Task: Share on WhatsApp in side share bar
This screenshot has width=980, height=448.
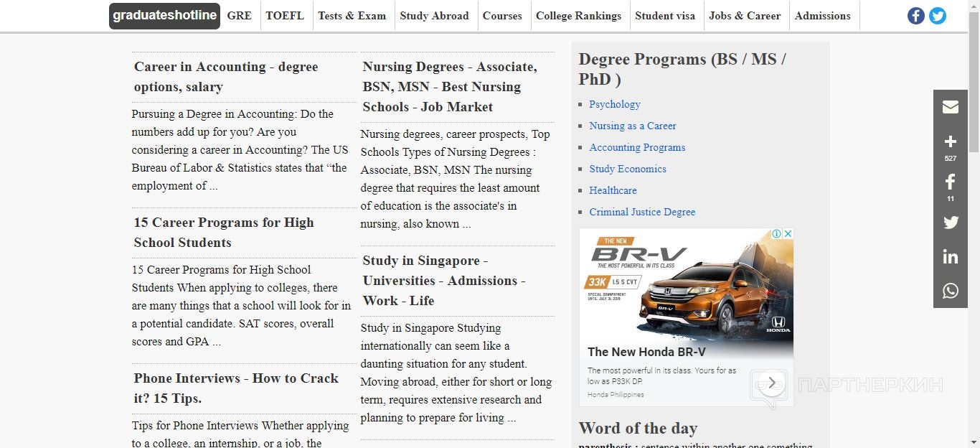Action: click(951, 291)
